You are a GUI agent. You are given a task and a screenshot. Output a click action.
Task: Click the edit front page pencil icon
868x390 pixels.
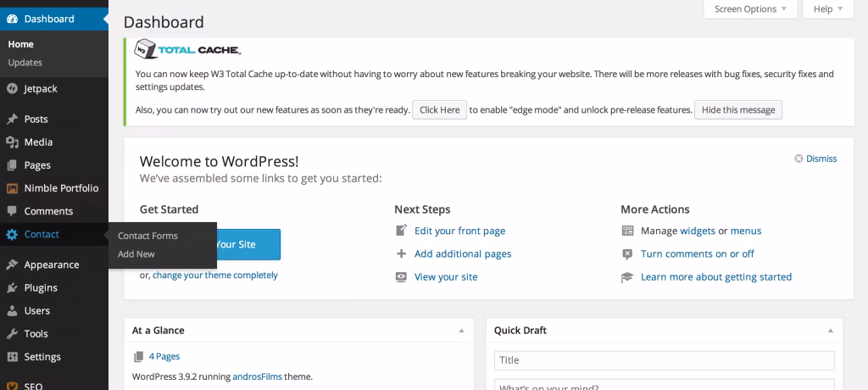click(401, 231)
